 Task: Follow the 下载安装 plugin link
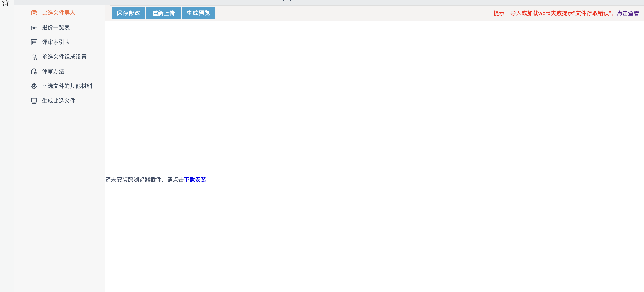[x=195, y=180]
